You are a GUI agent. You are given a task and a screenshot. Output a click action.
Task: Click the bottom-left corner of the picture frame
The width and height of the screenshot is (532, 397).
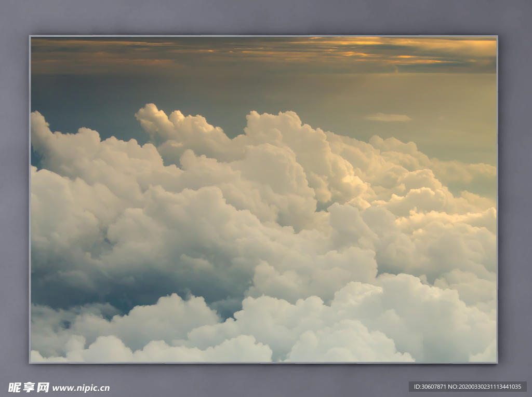click(31, 362)
